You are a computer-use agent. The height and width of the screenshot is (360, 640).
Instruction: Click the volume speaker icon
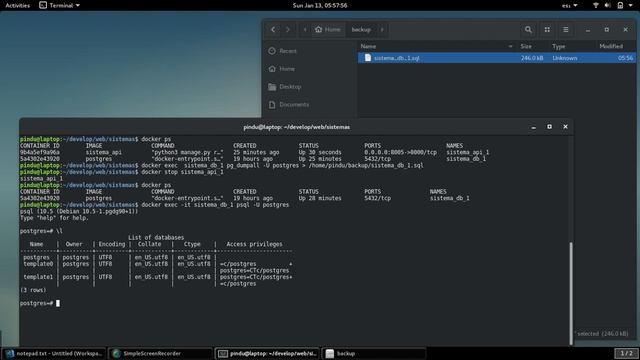coord(608,5)
